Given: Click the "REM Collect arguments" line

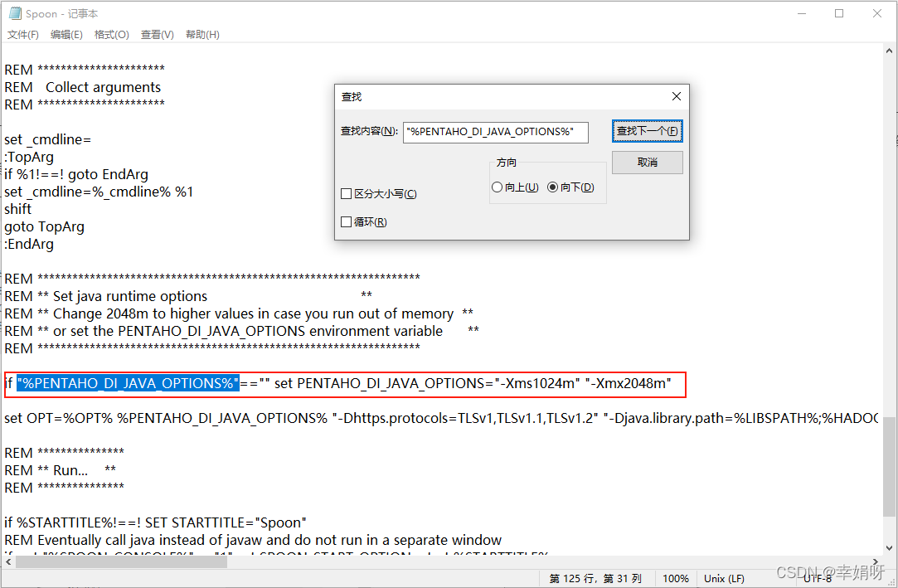Looking at the screenshot, I should pyautogui.click(x=82, y=87).
